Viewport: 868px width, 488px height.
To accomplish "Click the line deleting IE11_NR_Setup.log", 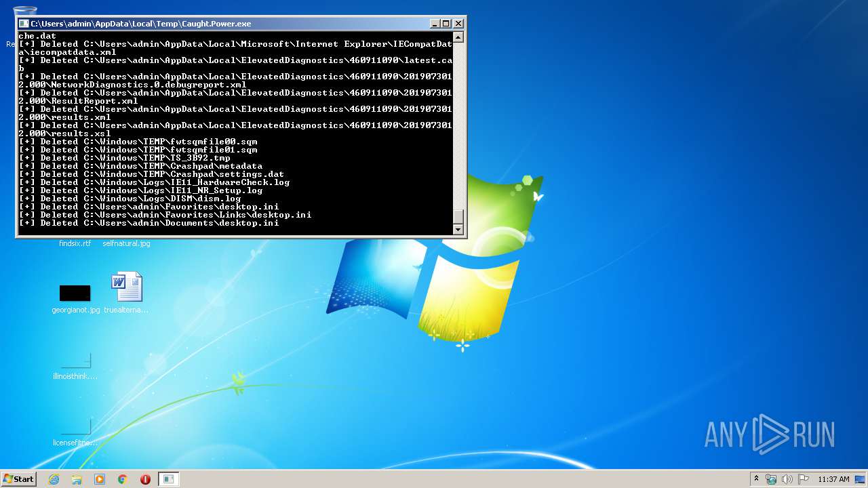I will [x=140, y=190].
